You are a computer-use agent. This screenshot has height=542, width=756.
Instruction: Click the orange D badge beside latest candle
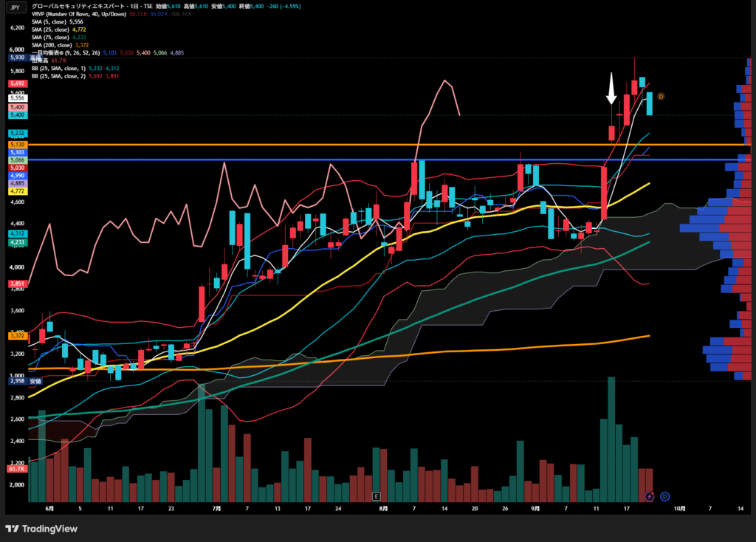point(661,97)
